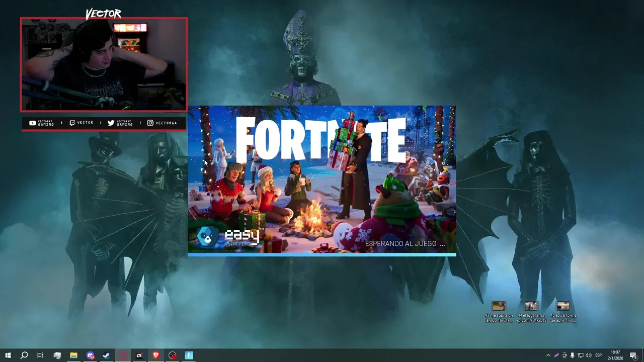This screenshot has height=362, width=644.
Task: Open Steam from the taskbar
Action: [x=106, y=355]
